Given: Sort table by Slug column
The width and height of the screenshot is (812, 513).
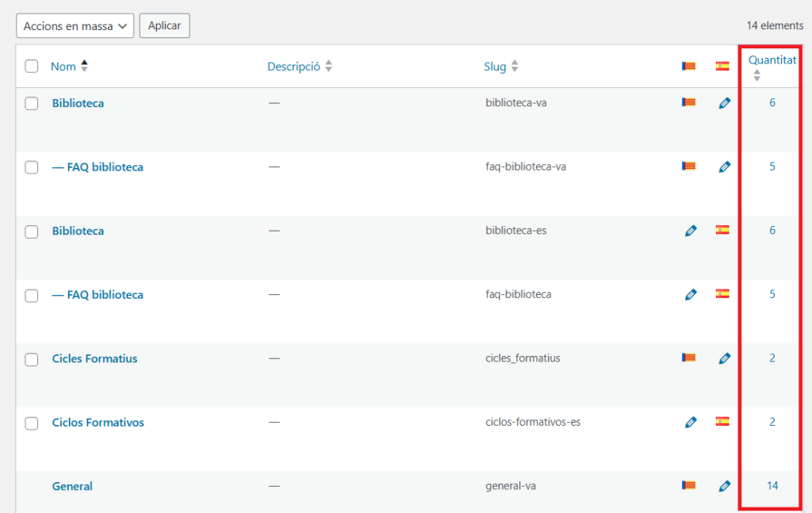Looking at the screenshot, I should (495, 67).
